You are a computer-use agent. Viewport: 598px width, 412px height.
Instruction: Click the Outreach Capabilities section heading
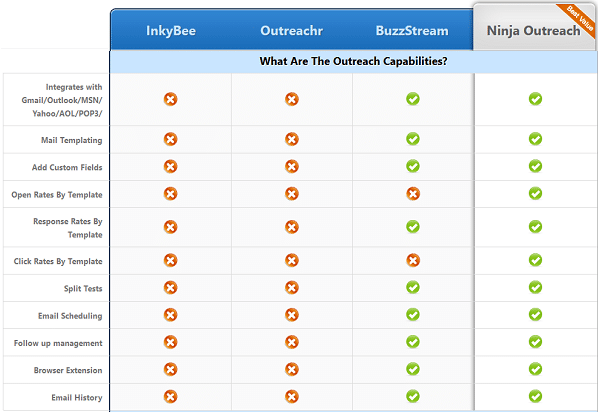[x=353, y=61]
